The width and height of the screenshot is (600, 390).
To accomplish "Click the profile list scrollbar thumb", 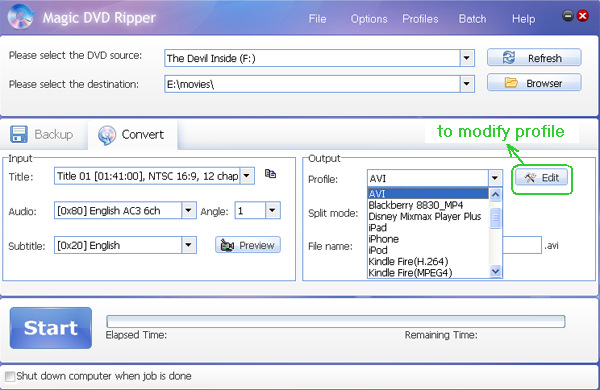I will pyautogui.click(x=495, y=218).
